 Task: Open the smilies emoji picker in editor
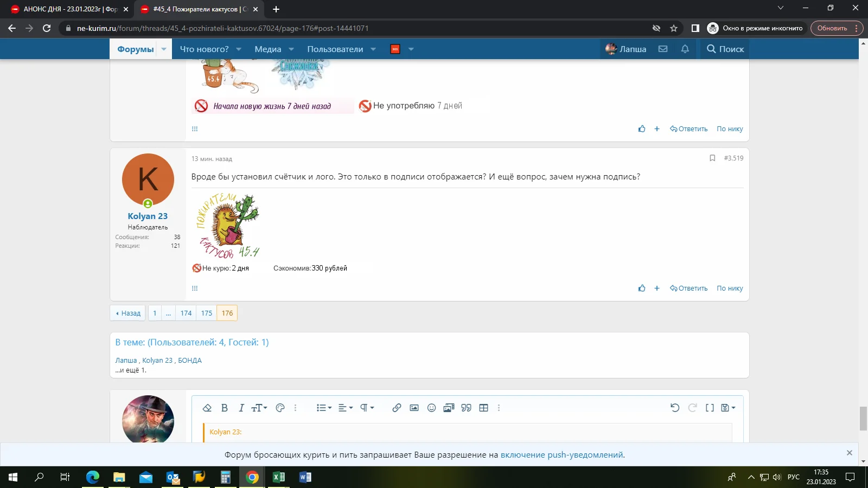[431, 408]
